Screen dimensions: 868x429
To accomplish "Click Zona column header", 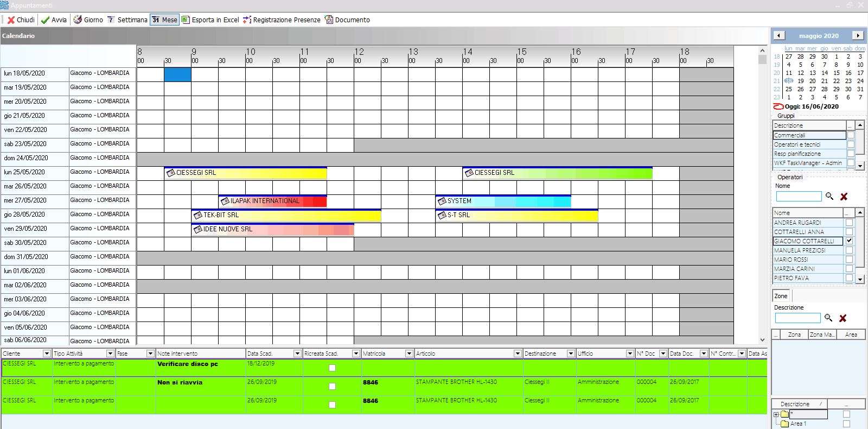I will tap(794, 335).
